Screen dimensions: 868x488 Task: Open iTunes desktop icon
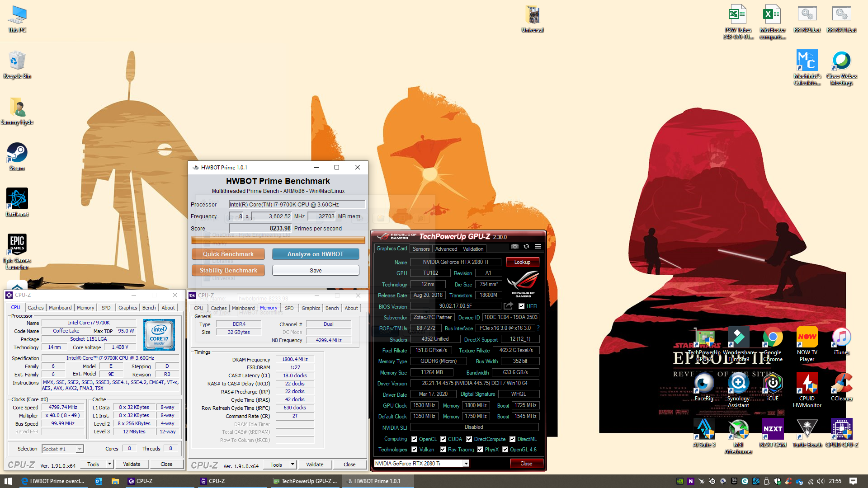841,341
